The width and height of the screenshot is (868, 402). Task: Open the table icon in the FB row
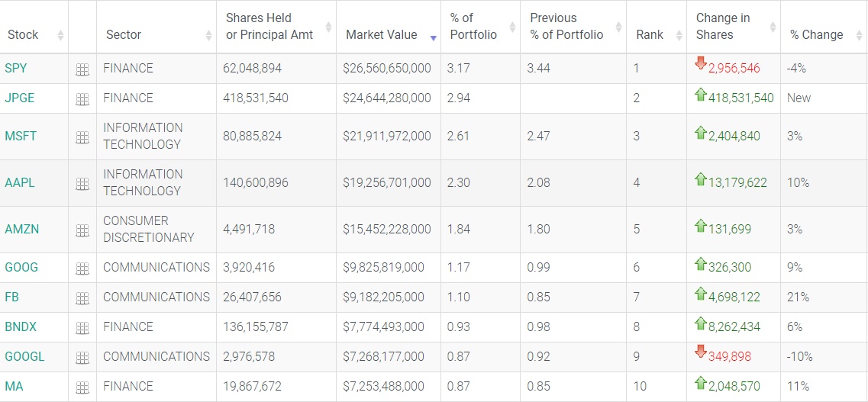[x=82, y=298]
